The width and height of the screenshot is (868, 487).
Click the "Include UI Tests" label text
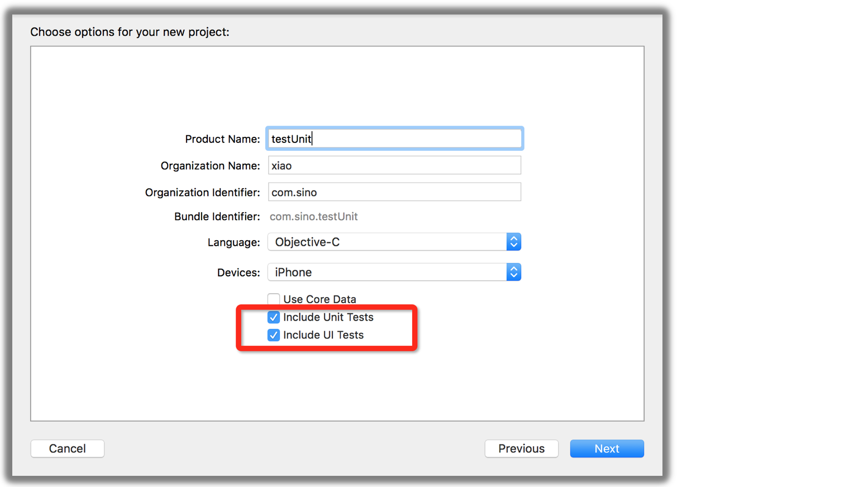click(323, 335)
